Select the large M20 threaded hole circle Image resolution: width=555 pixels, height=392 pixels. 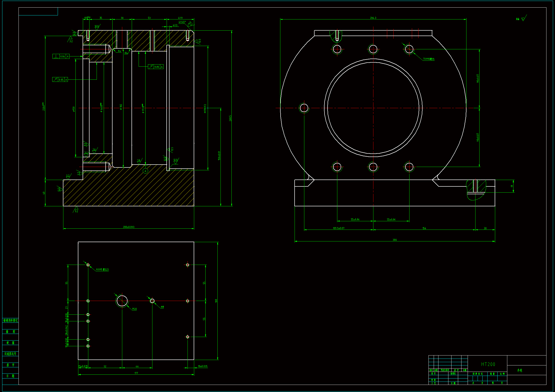(122, 301)
